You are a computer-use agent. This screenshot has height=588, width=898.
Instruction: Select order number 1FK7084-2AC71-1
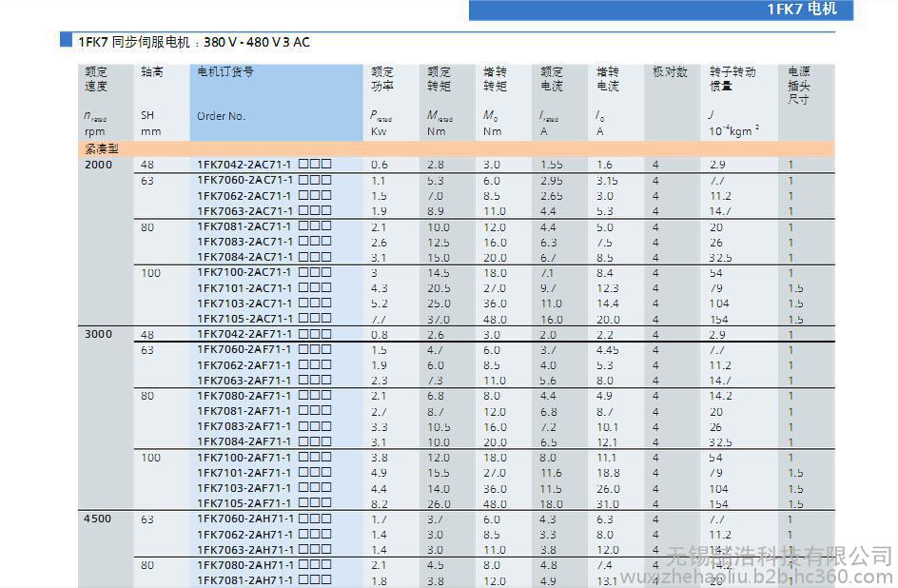(x=244, y=258)
